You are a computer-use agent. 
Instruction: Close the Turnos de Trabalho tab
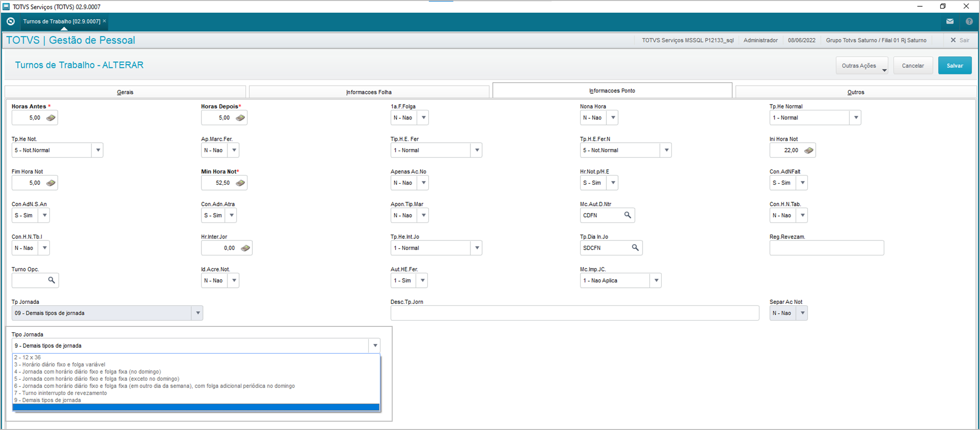tap(104, 21)
